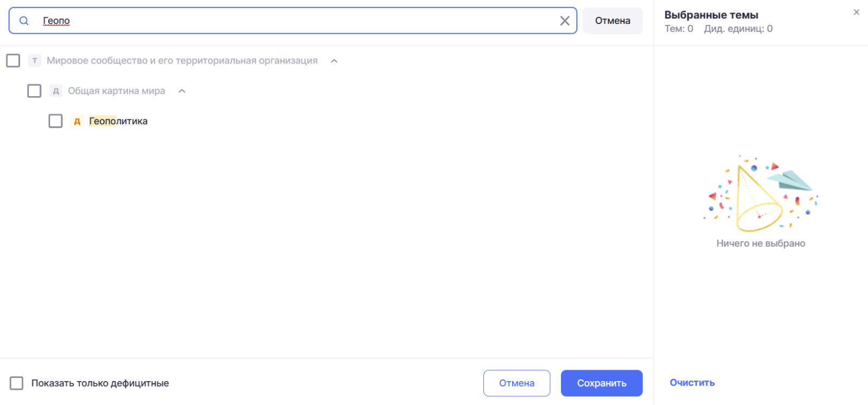Image resolution: width=868 pixels, height=405 pixels.
Task: Enable Показать только дефицитные checkbox
Action: [x=17, y=383]
